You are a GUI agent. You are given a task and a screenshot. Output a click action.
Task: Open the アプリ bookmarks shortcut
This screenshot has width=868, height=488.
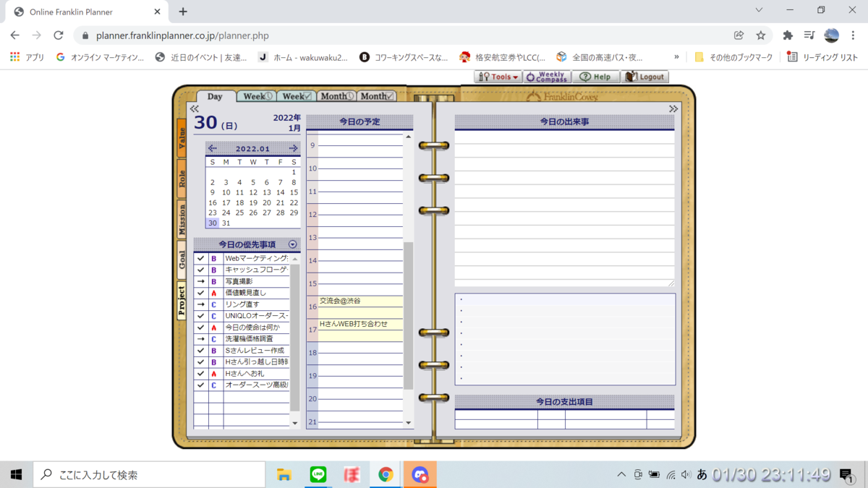[x=27, y=57]
